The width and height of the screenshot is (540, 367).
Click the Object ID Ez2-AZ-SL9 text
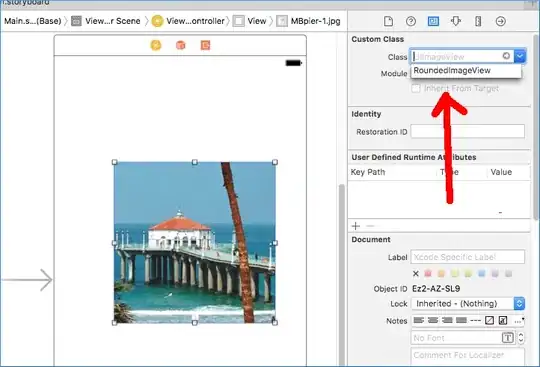(436, 289)
